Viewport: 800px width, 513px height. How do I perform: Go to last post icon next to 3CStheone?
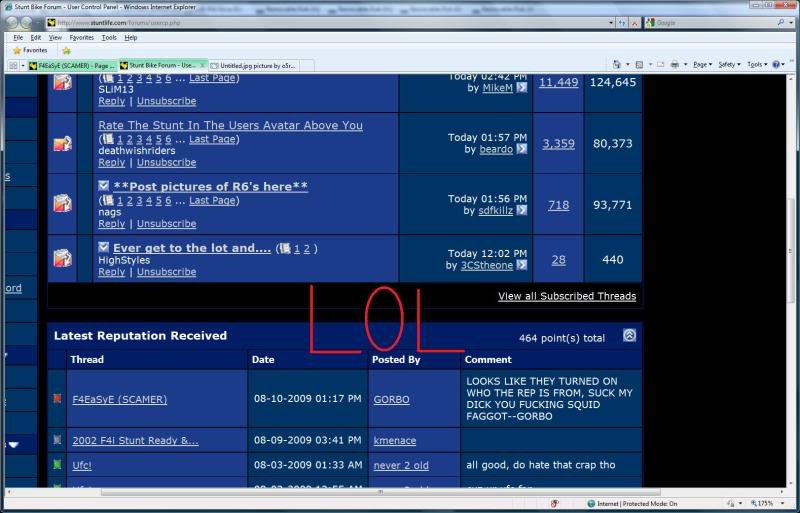point(521,265)
